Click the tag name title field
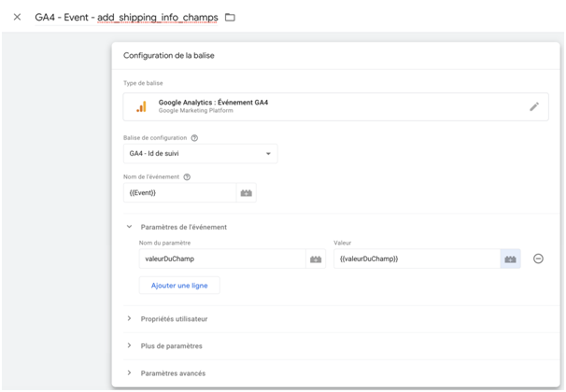 click(x=126, y=18)
